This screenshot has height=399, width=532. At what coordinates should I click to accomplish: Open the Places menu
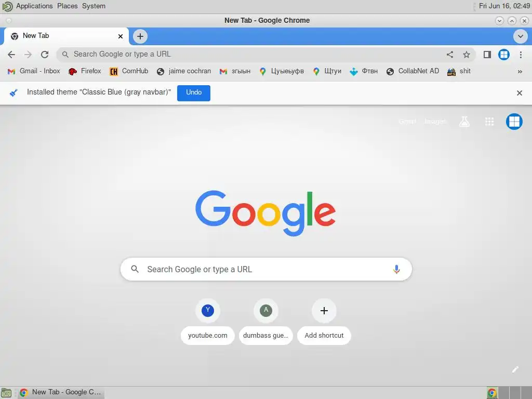(x=67, y=6)
